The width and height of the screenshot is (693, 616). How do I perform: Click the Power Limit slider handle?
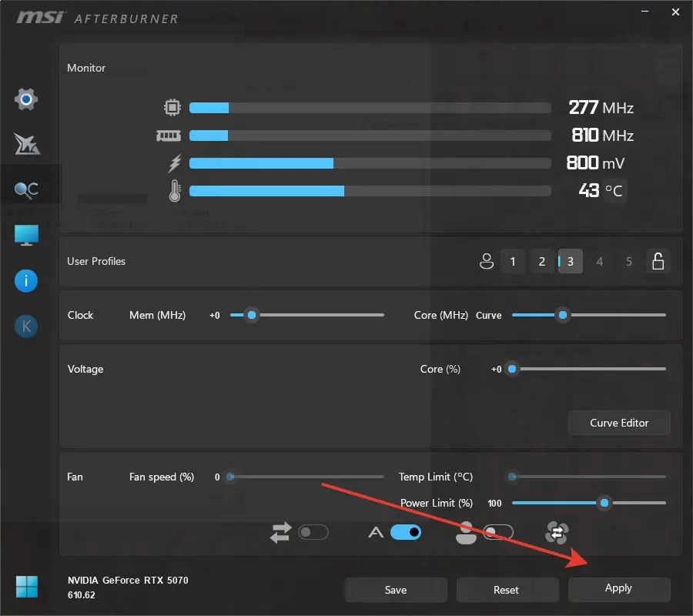[x=604, y=503]
